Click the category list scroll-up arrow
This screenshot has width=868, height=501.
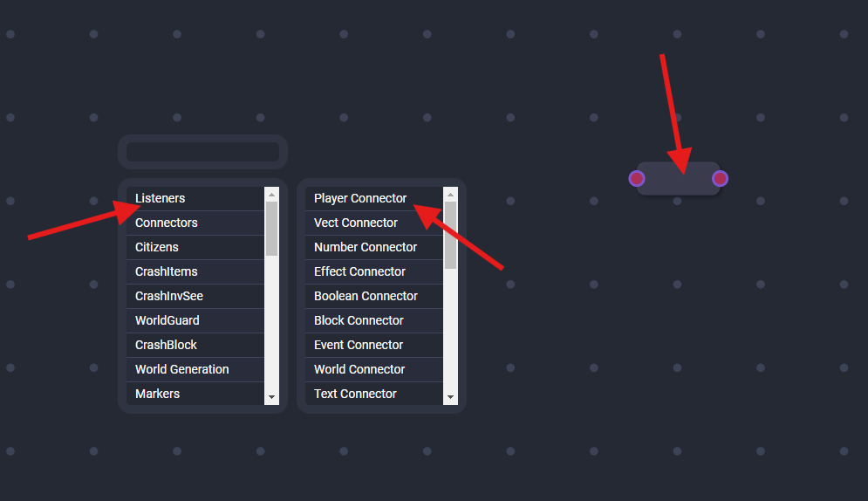point(271,195)
